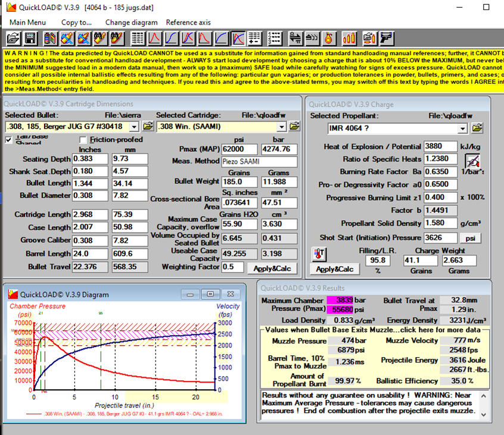Click the Pmax (MAP) psi field showing 62000
The height and width of the screenshot is (435, 504).
coord(239,149)
